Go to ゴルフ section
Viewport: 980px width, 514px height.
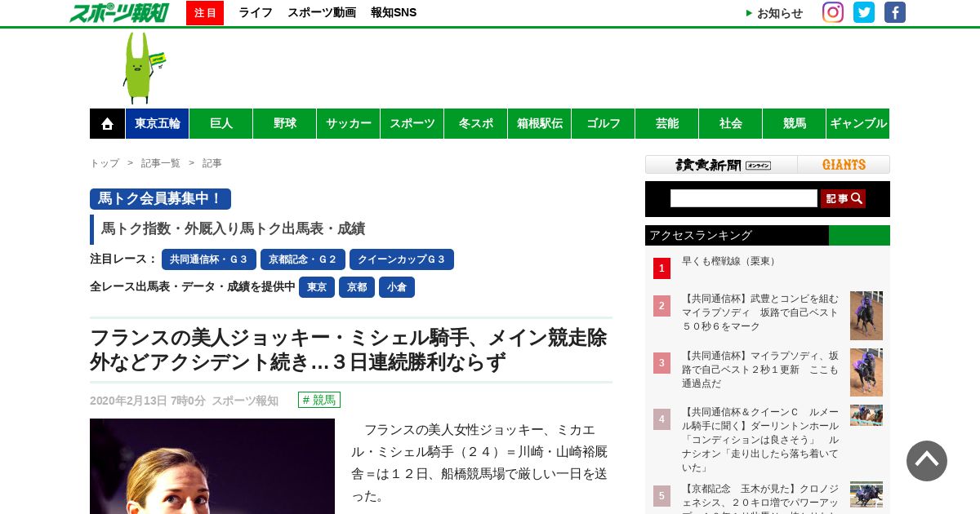tap(604, 123)
